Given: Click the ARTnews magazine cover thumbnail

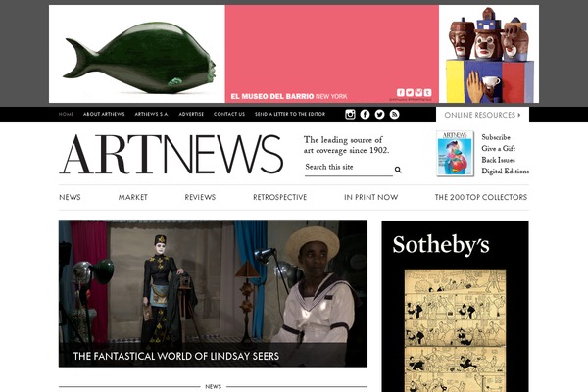Looking at the screenshot, I should pyautogui.click(x=455, y=154).
